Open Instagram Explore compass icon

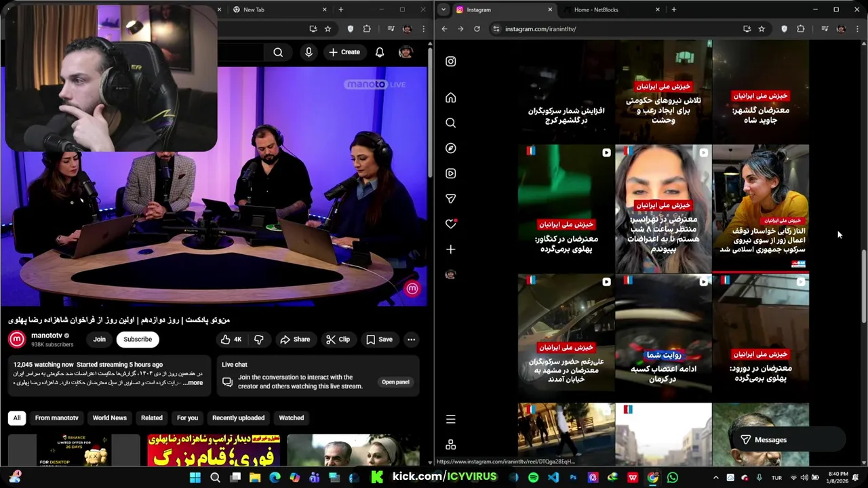coord(450,148)
